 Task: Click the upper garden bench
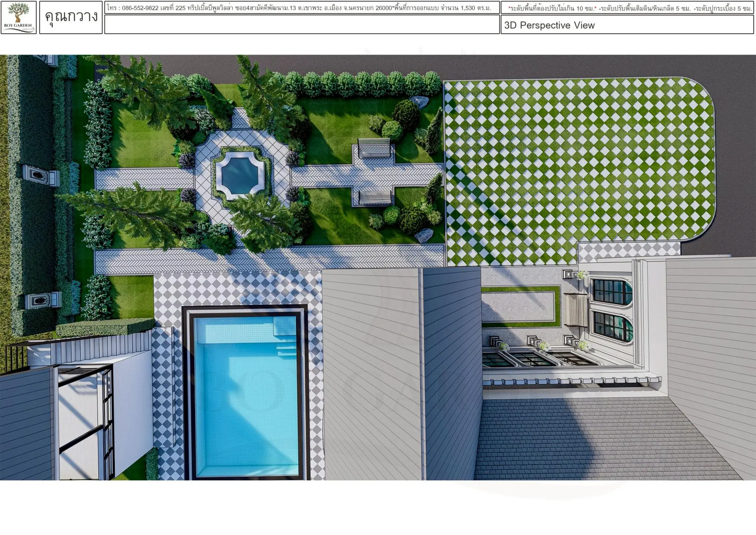pyautogui.click(x=374, y=148)
